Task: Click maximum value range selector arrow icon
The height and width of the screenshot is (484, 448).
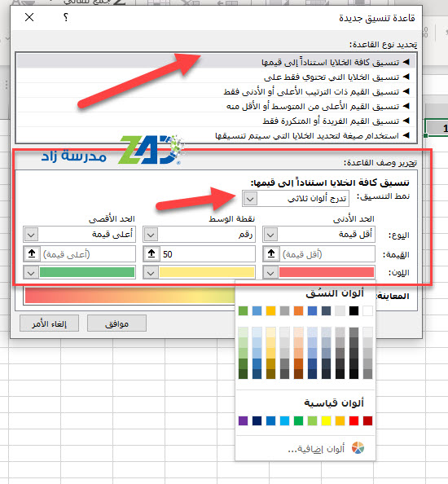Action: click(x=32, y=253)
